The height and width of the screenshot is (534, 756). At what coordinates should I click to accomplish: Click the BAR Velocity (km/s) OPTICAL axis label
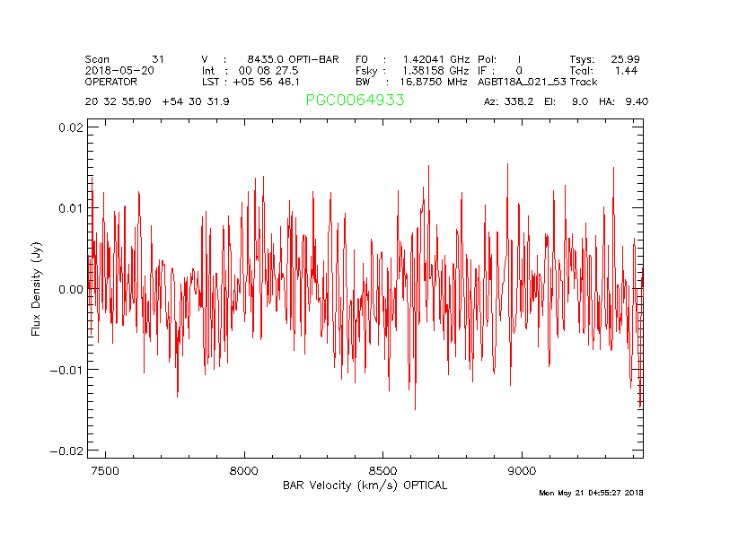[365, 486]
